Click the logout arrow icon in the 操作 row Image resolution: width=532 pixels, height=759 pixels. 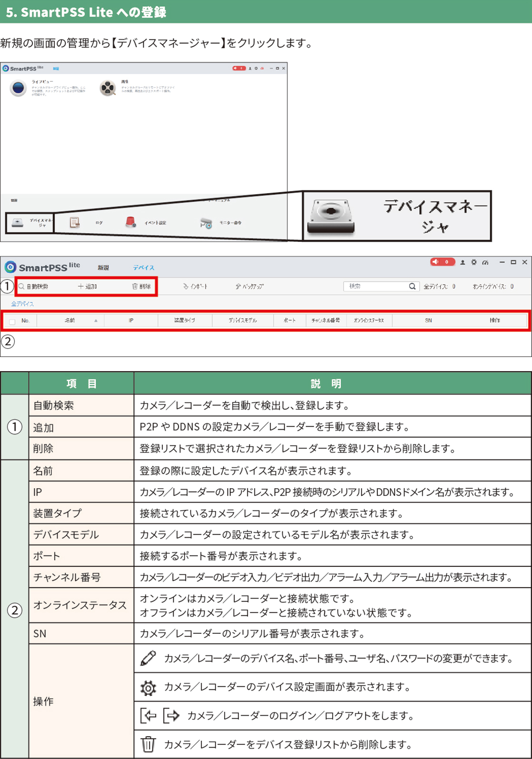tap(171, 715)
